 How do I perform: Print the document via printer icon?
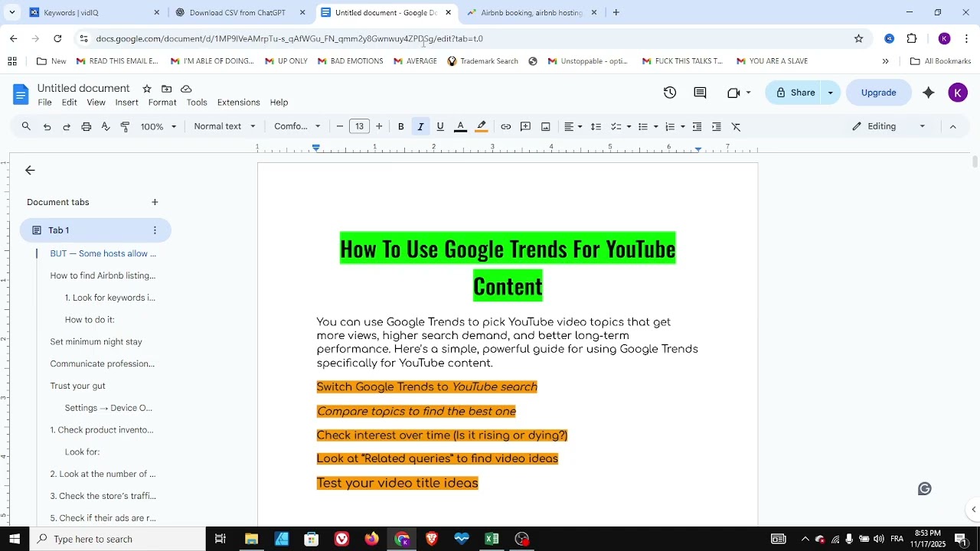pos(87,126)
